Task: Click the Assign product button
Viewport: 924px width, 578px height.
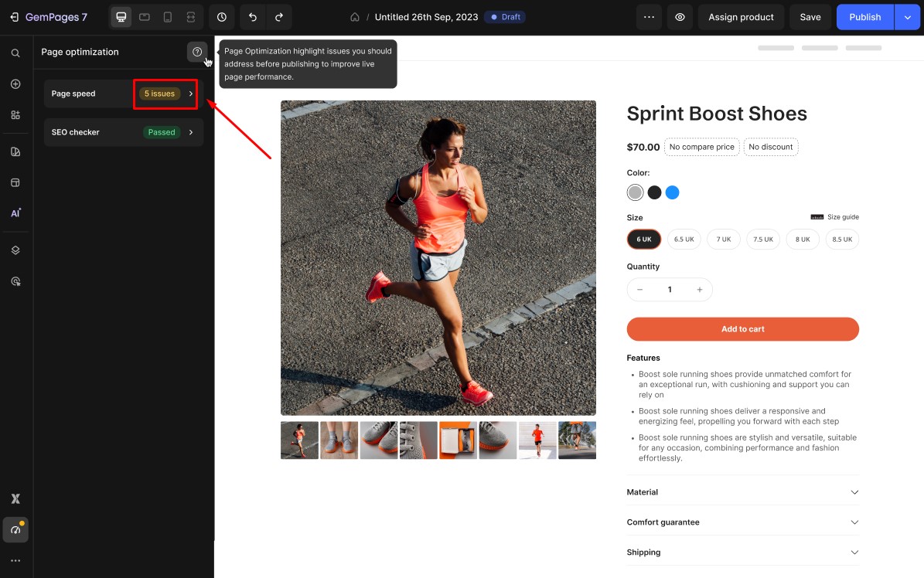Action: tap(740, 16)
